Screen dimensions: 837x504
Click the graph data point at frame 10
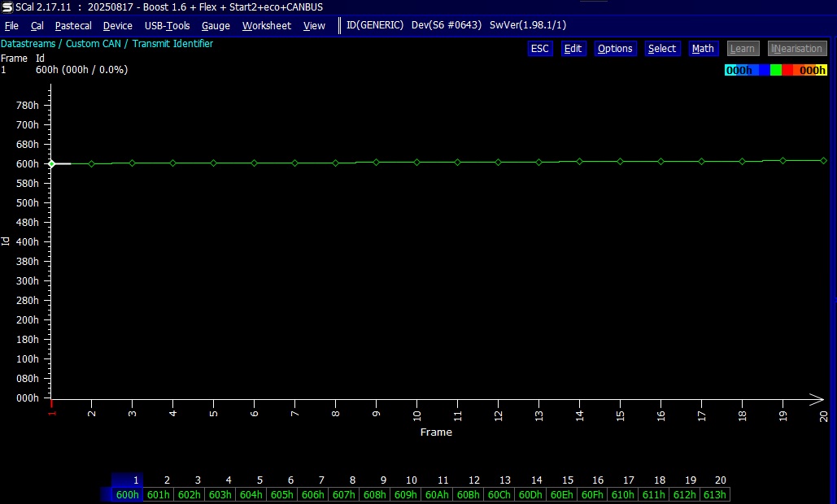point(417,163)
